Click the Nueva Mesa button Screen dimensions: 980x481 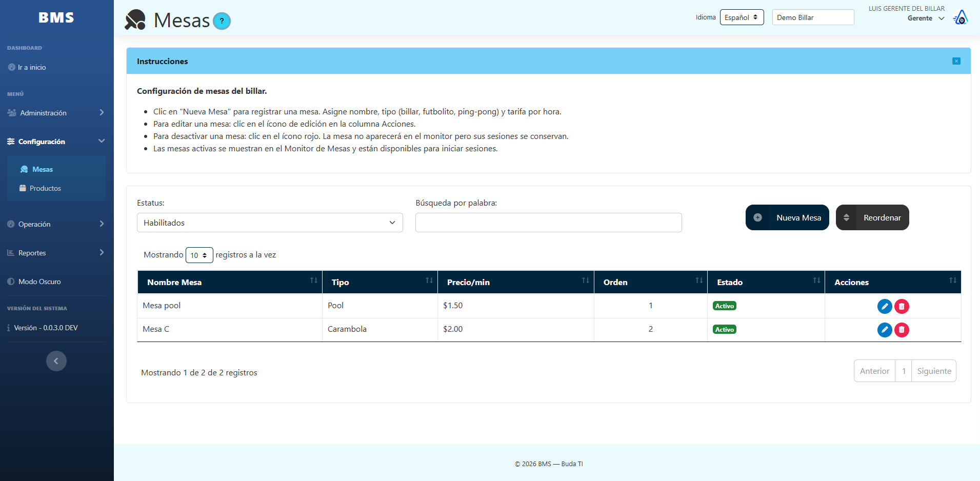[x=787, y=217]
